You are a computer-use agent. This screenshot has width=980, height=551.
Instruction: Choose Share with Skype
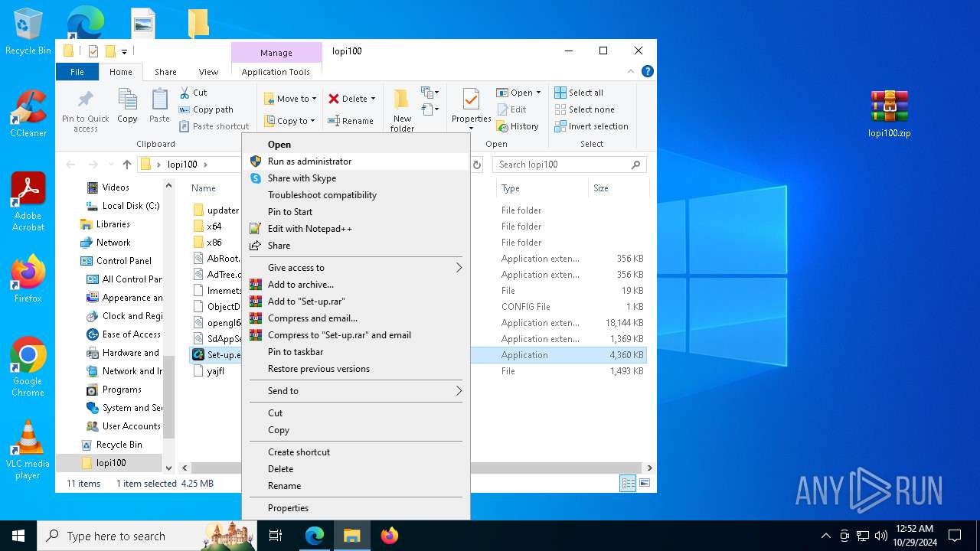(x=355, y=178)
